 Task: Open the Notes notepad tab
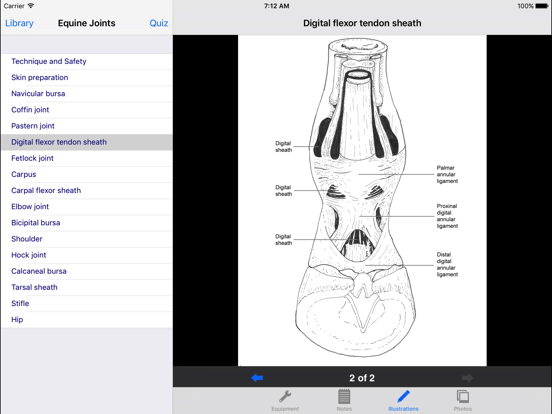coord(344,401)
